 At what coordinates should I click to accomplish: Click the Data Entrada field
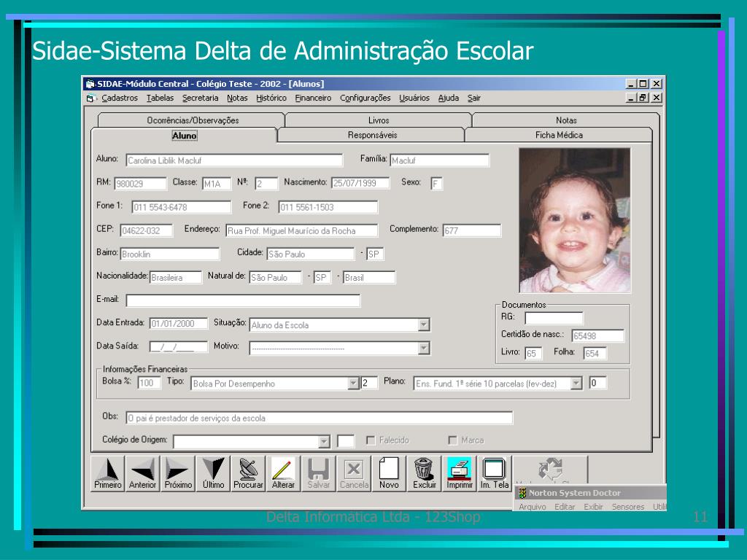(x=179, y=323)
